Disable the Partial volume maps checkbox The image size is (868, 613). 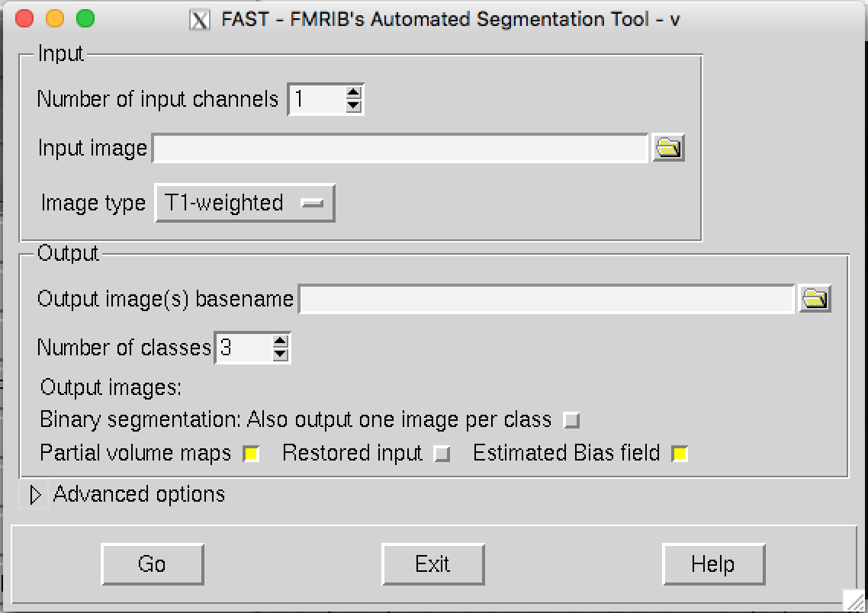tap(251, 454)
